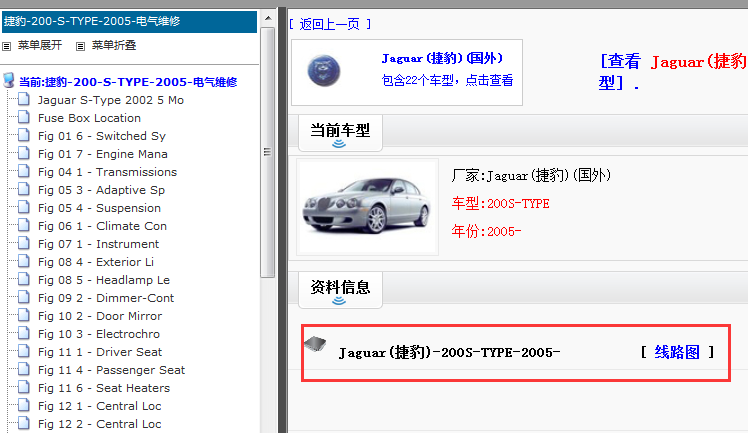Open Fig 12 2 - Central Loc
Screen dimensions: 748x433
pos(99,424)
